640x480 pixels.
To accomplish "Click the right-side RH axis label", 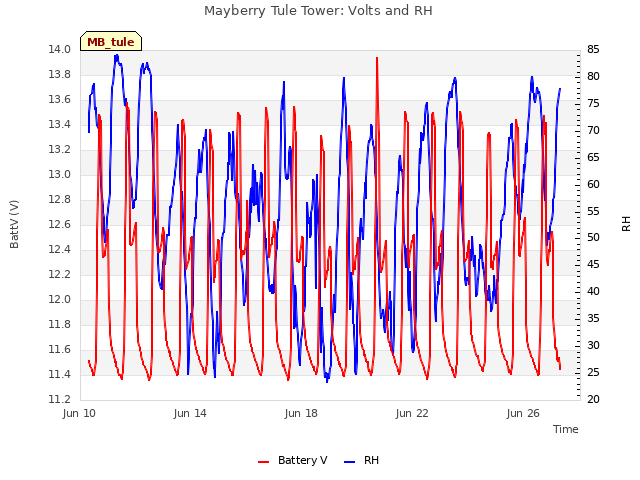I will click(626, 224).
